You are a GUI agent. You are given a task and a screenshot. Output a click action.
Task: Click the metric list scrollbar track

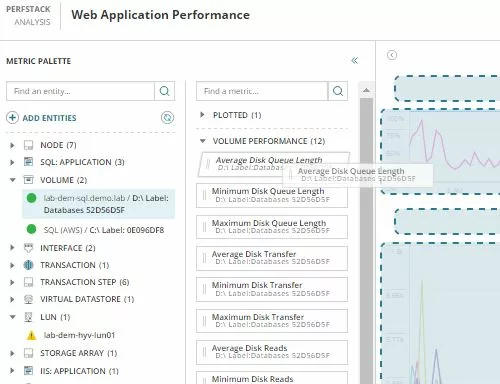[366, 240]
